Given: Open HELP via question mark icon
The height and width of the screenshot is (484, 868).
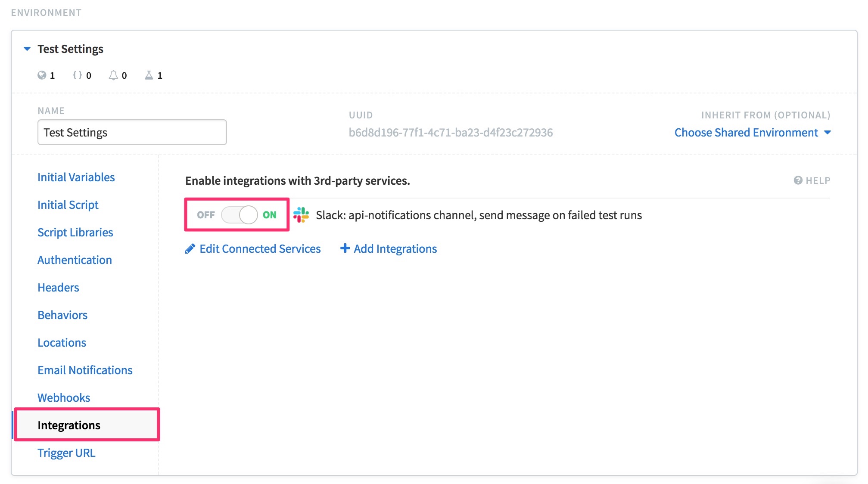Looking at the screenshot, I should 798,180.
